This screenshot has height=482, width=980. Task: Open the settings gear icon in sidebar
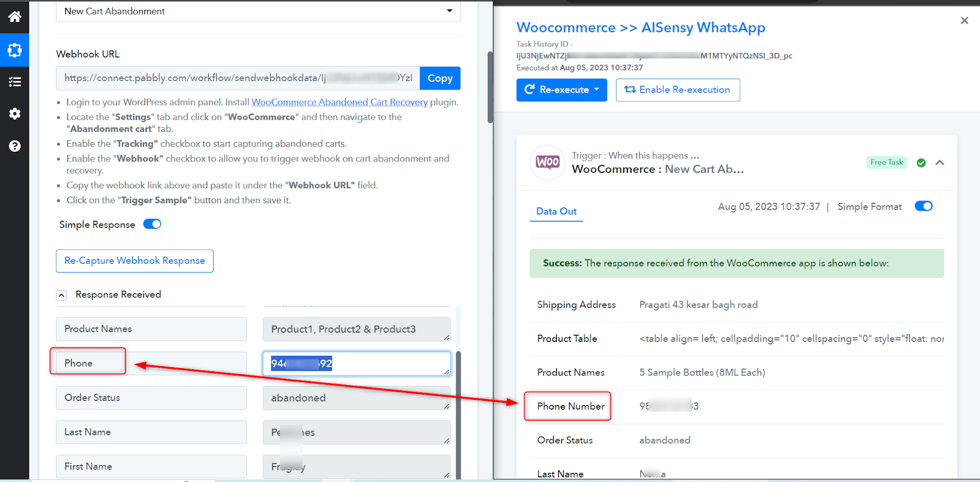(x=14, y=114)
